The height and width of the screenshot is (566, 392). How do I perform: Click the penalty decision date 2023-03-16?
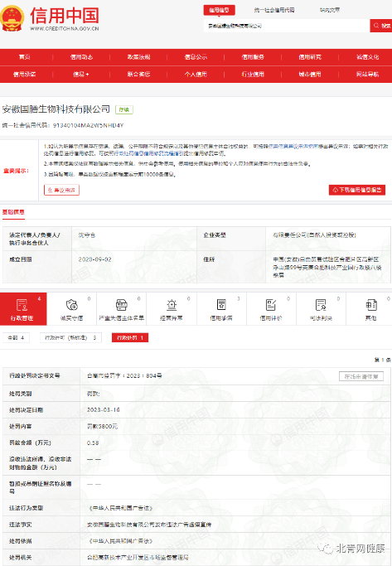point(104,410)
